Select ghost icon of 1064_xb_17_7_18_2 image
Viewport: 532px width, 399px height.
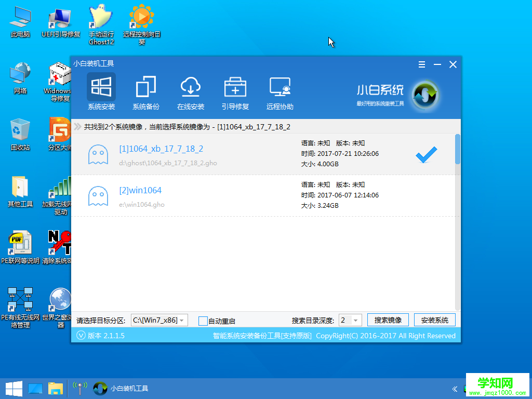[98, 155]
